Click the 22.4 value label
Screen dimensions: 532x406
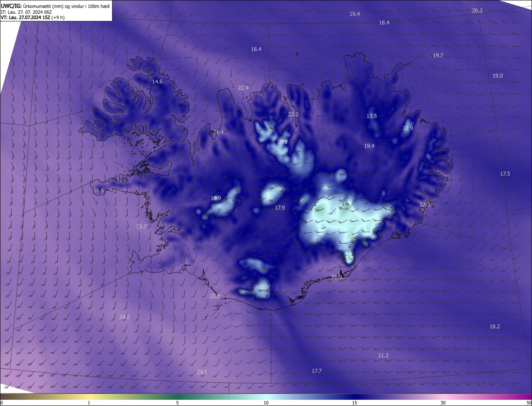coord(243,88)
